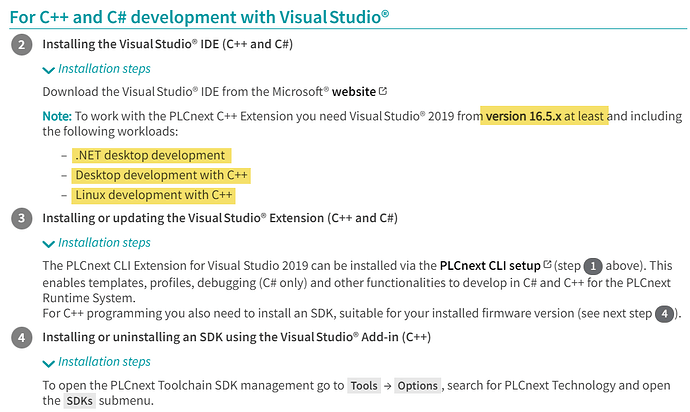This screenshot has height=412, width=690.
Task: Click the highlighted 'version 16.5.x at least' text
Action: (546, 116)
